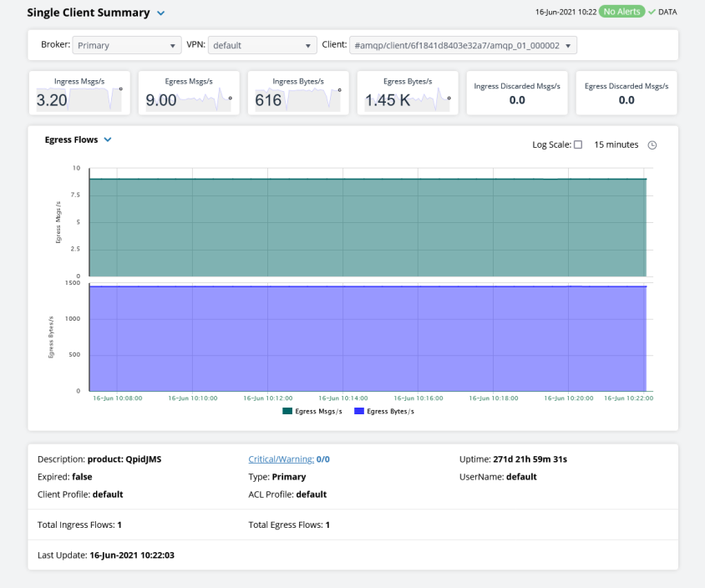Open the VPN dropdown showing default

coord(261,45)
